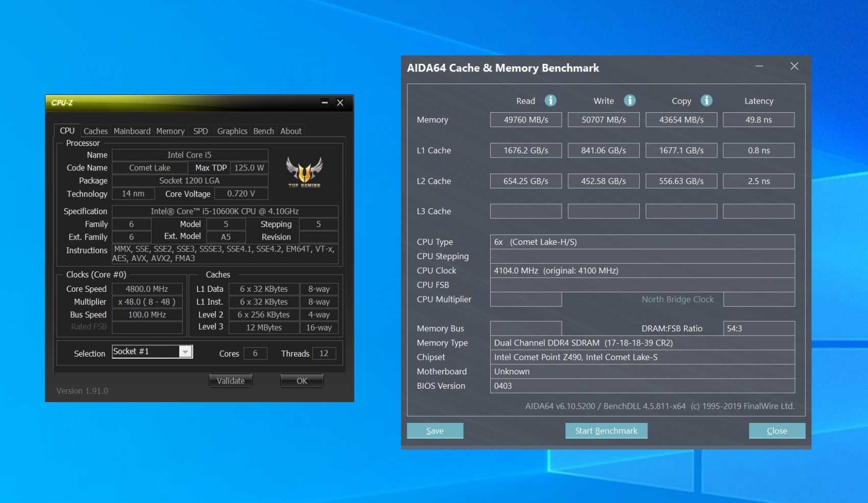Click the Copy info icon
This screenshot has width=868, height=503.
click(706, 100)
